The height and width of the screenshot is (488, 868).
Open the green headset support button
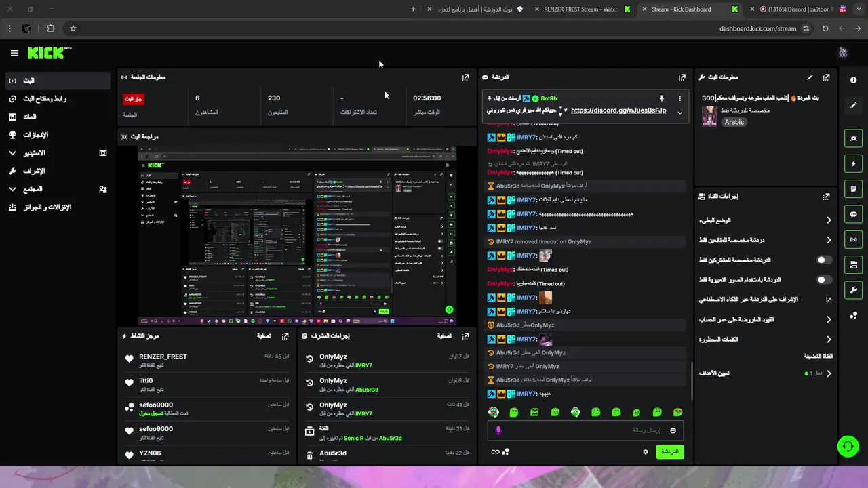click(x=848, y=446)
